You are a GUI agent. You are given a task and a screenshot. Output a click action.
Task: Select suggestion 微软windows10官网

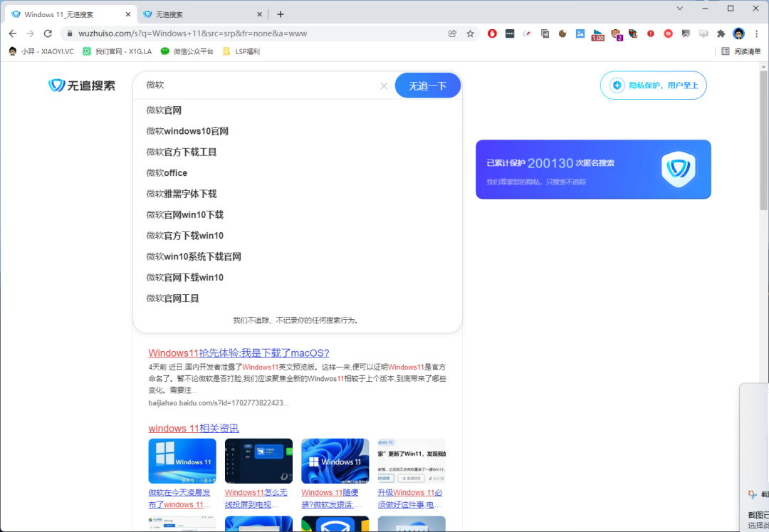[187, 131]
